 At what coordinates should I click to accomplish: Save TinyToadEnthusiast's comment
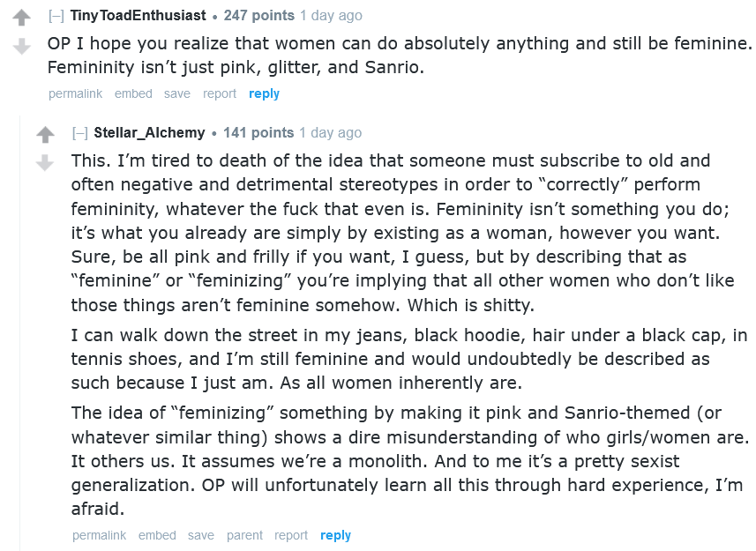(176, 93)
